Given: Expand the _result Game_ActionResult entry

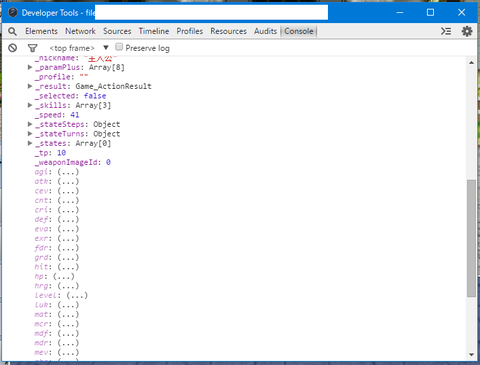Looking at the screenshot, I should 30,86.
